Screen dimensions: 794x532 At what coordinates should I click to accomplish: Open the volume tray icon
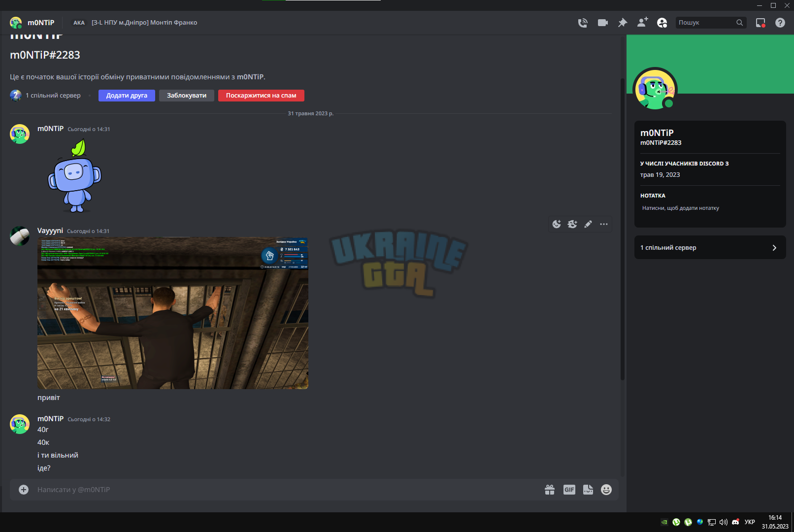point(724,522)
